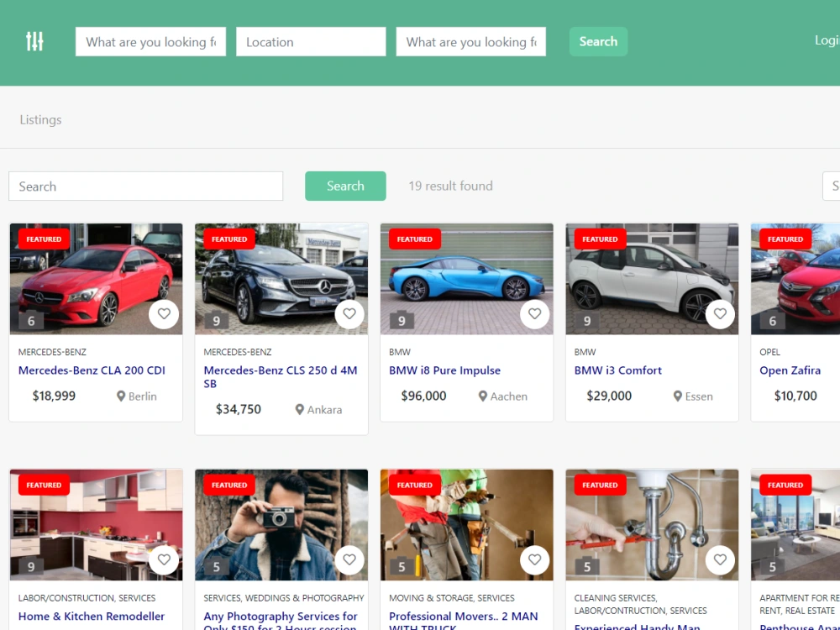Click the OPEL category label
Screen dimensions: 840x630
point(769,352)
